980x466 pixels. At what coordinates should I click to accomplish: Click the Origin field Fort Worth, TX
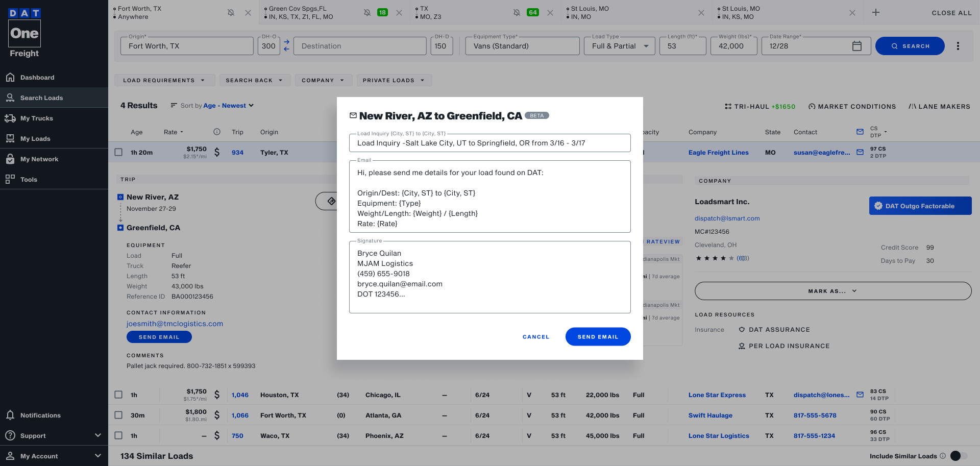click(187, 46)
